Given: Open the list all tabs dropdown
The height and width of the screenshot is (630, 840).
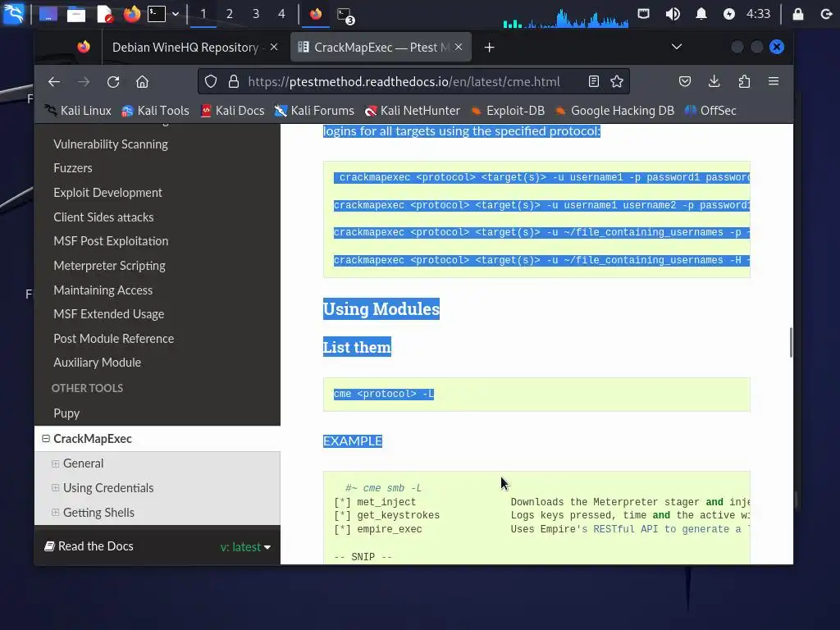Looking at the screenshot, I should [x=677, y=47].
